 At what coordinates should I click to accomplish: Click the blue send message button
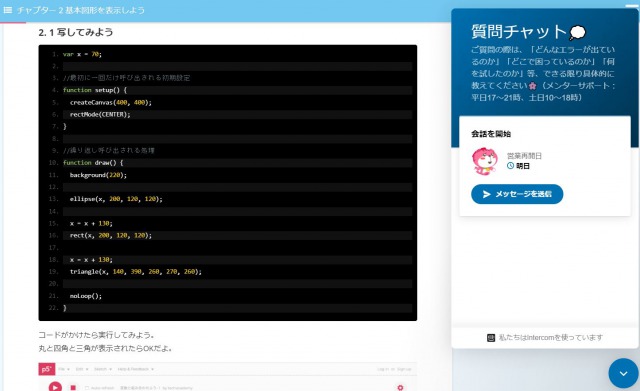pyautogui.click(x=517, y=194)
